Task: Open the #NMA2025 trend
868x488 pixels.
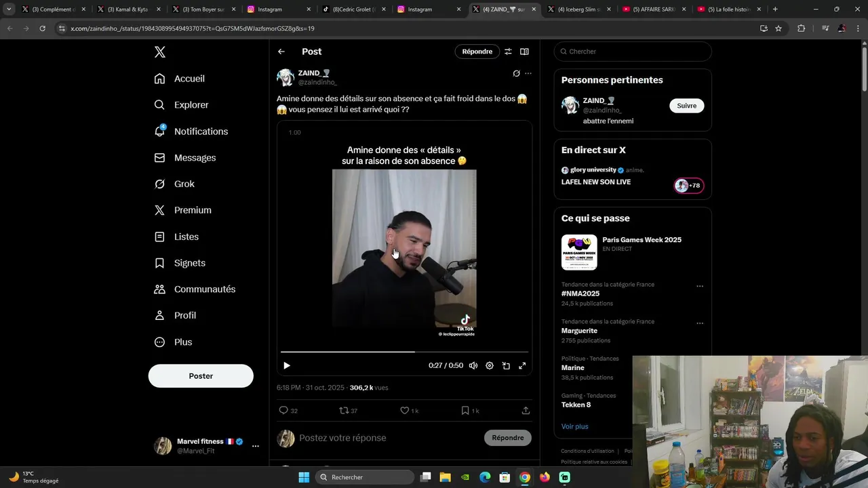Action: [580, 293]
